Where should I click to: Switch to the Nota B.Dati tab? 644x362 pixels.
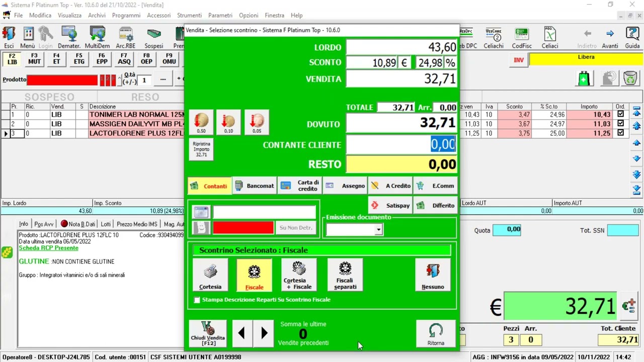(x=78, y=224)
